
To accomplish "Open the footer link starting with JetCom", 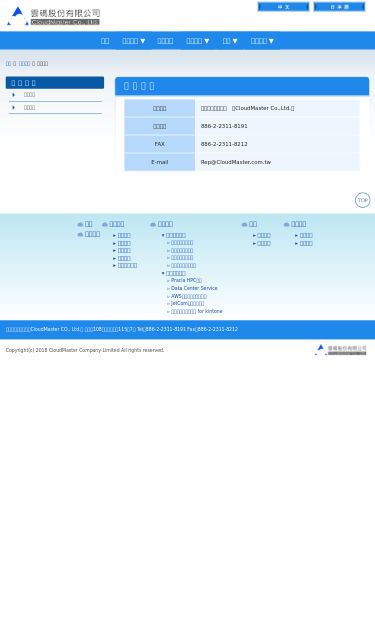I will pyautogui.click(x=188, y=304).
